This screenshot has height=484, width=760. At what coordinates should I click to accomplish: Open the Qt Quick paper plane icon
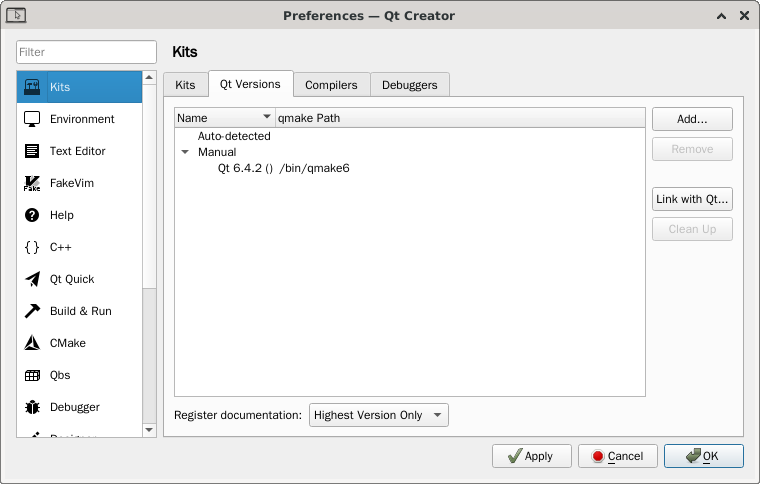[x=32, y=279]
